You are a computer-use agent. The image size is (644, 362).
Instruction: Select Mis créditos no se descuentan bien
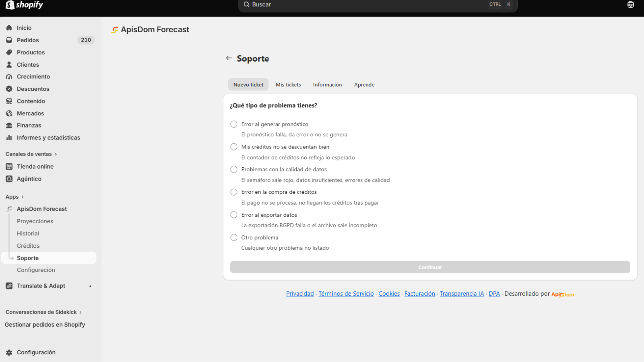[234, 147]
